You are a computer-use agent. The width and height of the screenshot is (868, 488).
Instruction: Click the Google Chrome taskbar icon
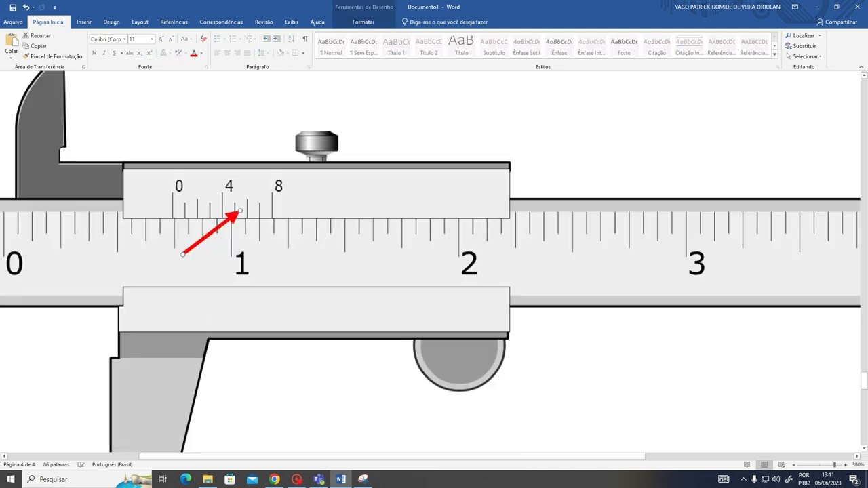tap(274, 479)
